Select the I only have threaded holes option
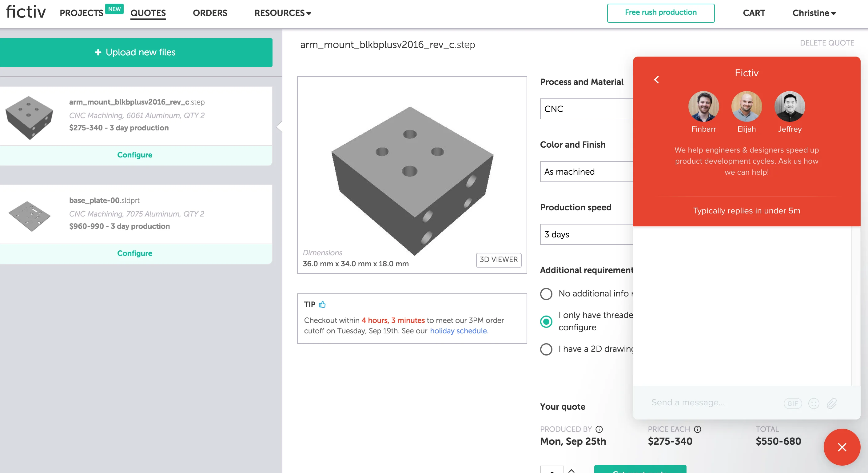 (x=546, y=321)
